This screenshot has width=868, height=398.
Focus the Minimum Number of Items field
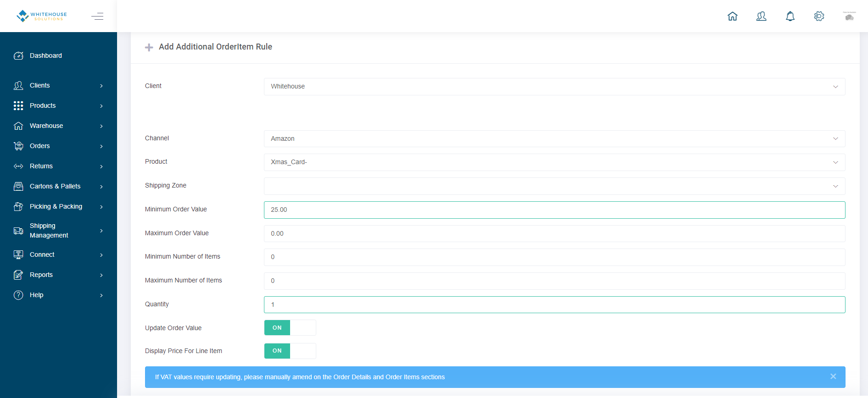click(x=554, y=257)
